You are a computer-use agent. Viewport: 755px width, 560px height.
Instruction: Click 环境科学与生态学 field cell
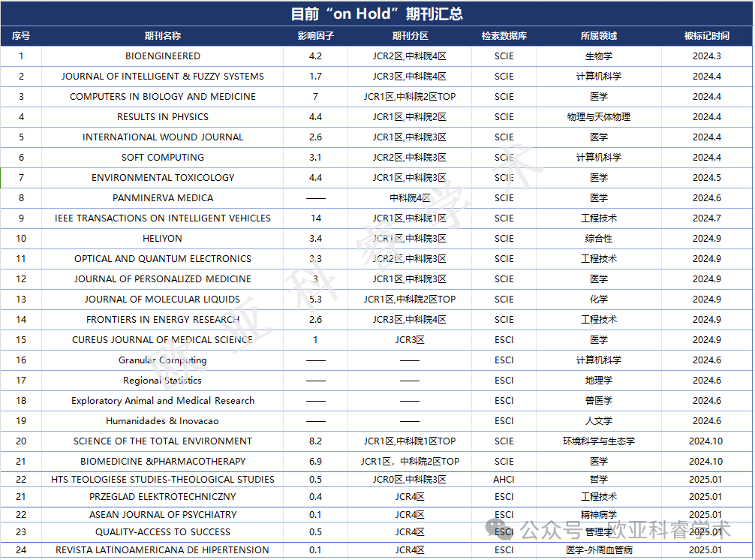tap(598, 441)
